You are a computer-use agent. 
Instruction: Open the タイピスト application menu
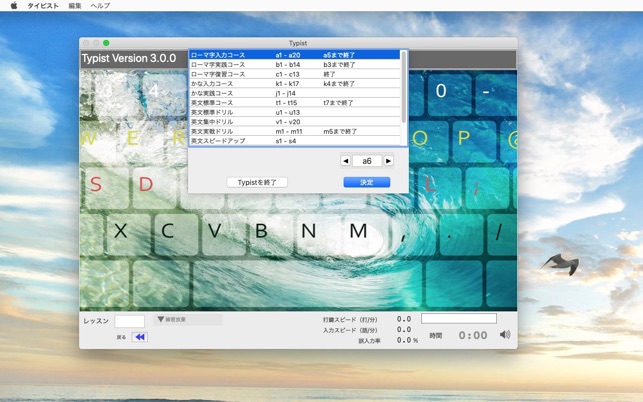tap(43, 6)
